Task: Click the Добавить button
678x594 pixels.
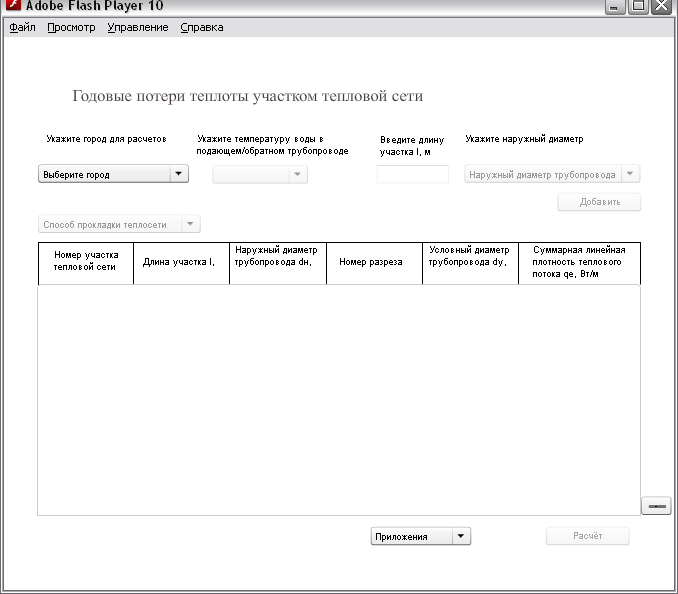Action: 599,202
